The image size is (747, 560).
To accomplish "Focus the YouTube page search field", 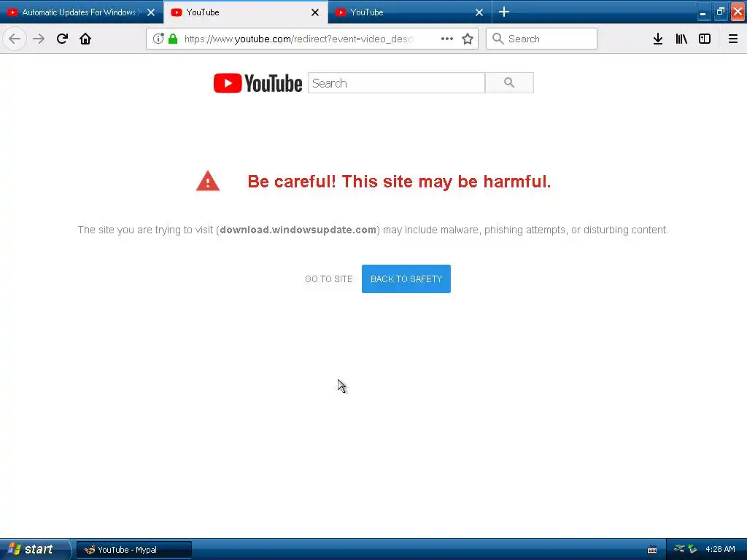I will pyautogui.click(x=396, y=83).
